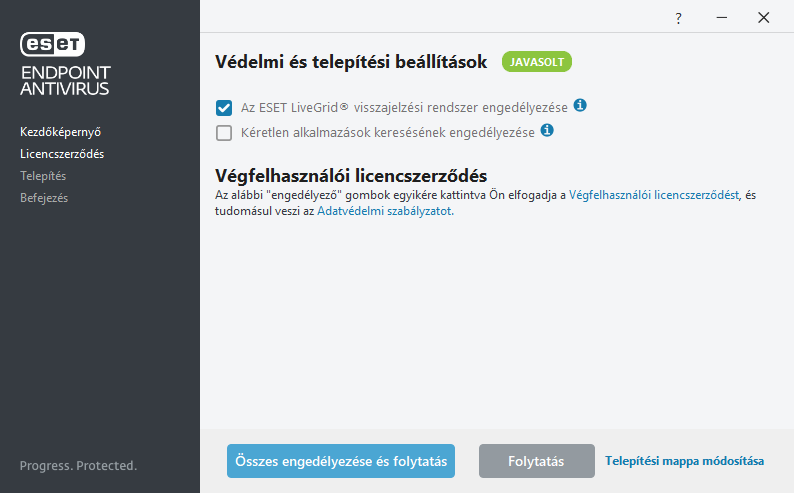Uncheck ESET LiveGrid visszajelzési rendszer checkbox

(x=224, y=108)
